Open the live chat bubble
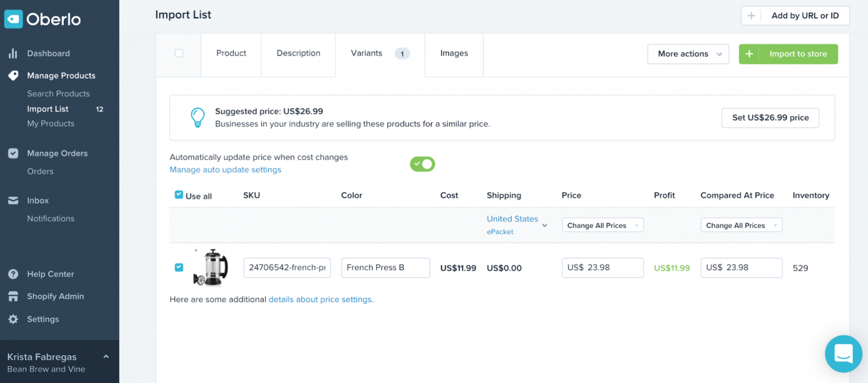 843,353
